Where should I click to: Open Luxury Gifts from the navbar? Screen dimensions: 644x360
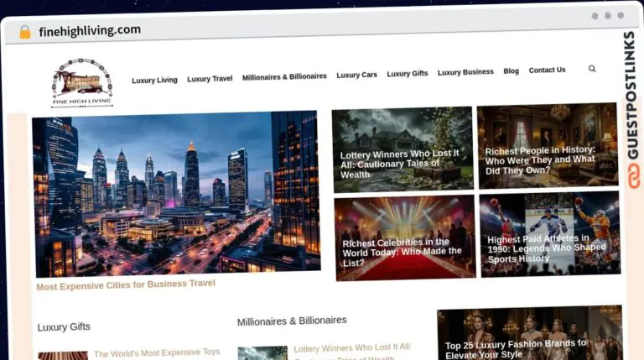pos(407,74)
